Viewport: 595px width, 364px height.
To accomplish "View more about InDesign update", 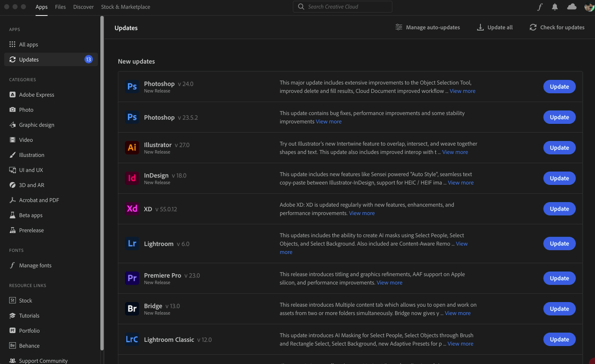I will coord(461,182).
